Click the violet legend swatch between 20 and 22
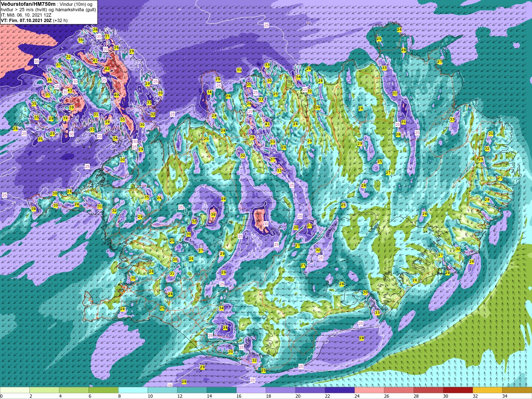Viewport: 532px width, 399px height. click(x=310, y=390)
